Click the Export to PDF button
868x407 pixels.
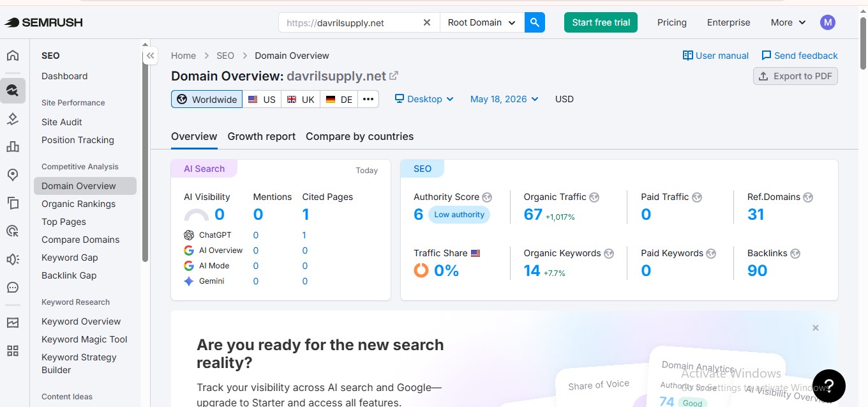(795, 76)
